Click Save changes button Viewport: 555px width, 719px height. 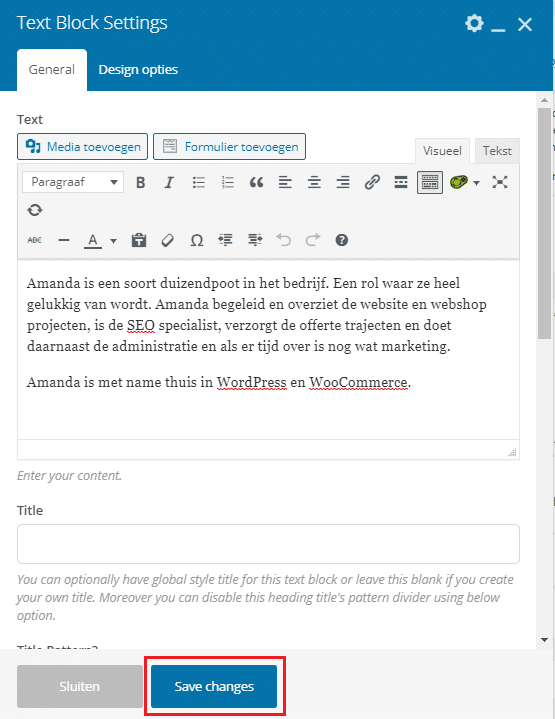pos(214,686)
